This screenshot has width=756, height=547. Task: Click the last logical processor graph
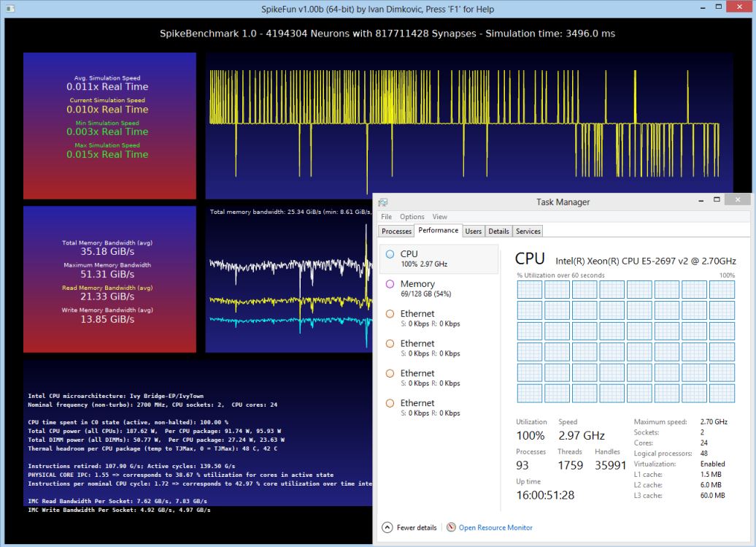pos(722,393)
